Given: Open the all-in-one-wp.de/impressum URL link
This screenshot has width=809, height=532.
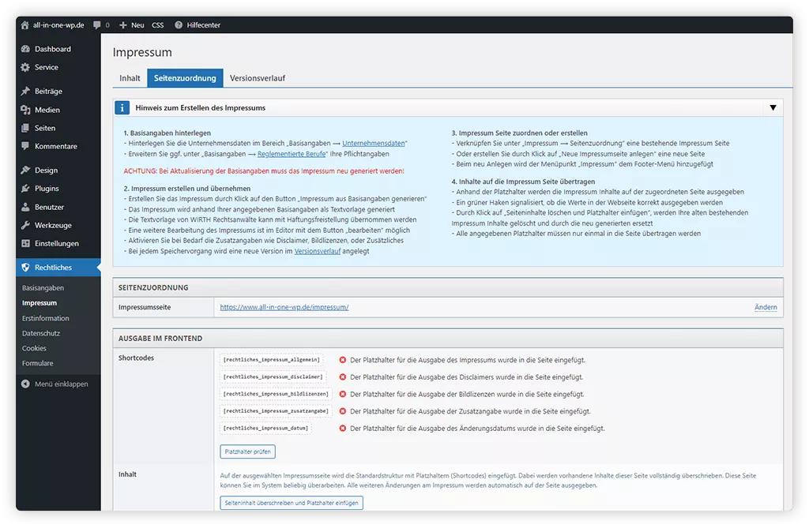Looking at the screenshot, I should 284,307.
